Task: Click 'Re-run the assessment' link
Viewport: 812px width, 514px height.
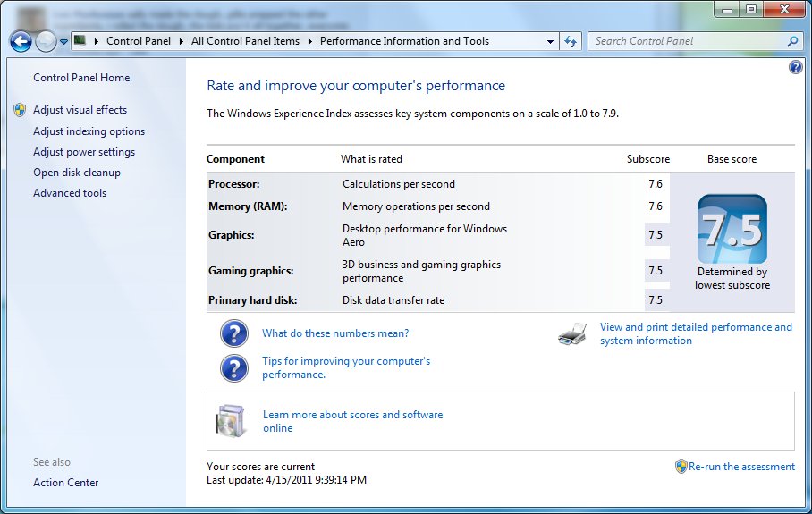Action: [x=741, y=467]
